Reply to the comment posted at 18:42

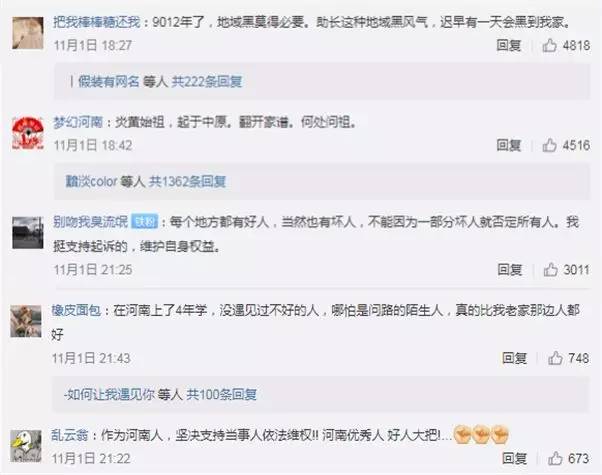[508, 145]
